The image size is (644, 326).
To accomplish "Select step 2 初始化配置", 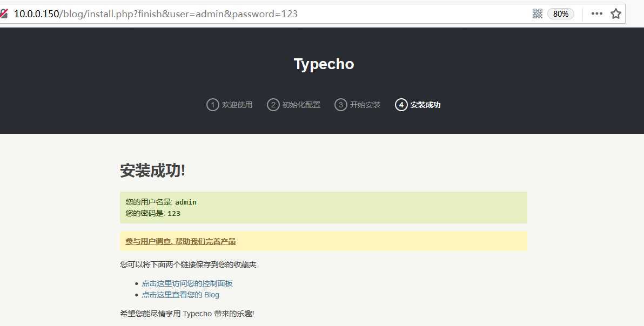I will pyautogui.click(x=294, y=105).
